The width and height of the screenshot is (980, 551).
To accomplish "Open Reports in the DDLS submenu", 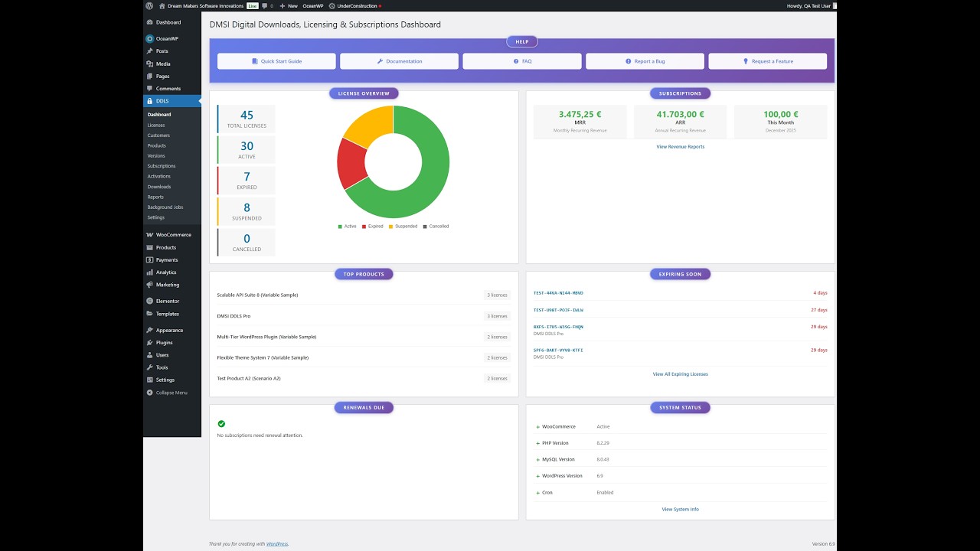I will point(155,197).
